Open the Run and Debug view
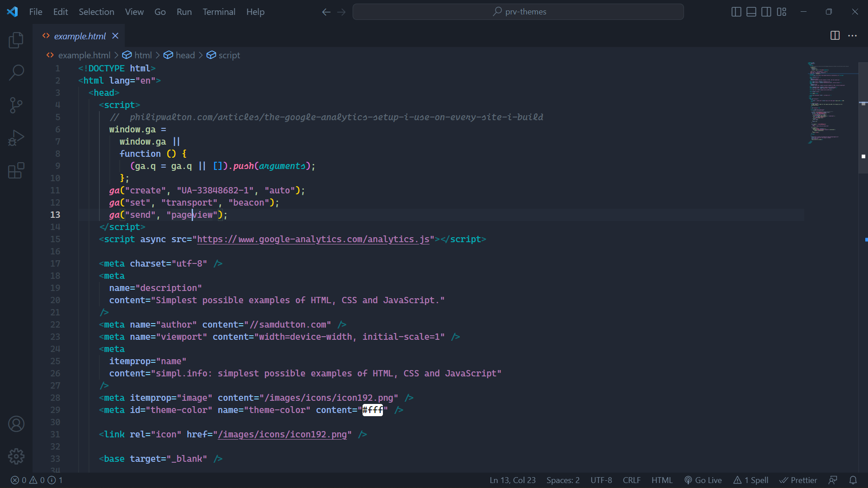This screenshot has width=868, height=488. click(x=16, y=138)
